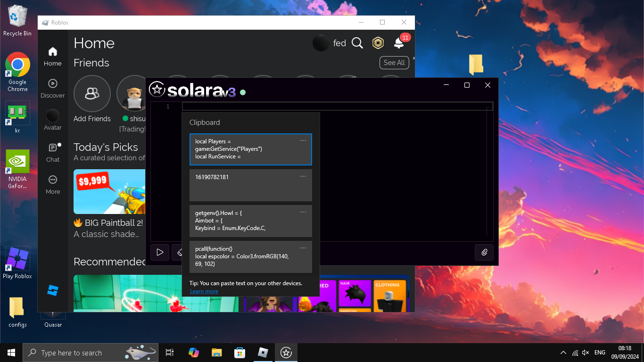Open Discover in the Roblox sidebar
The image size is (644, 362).
click(x=53, y=89)
